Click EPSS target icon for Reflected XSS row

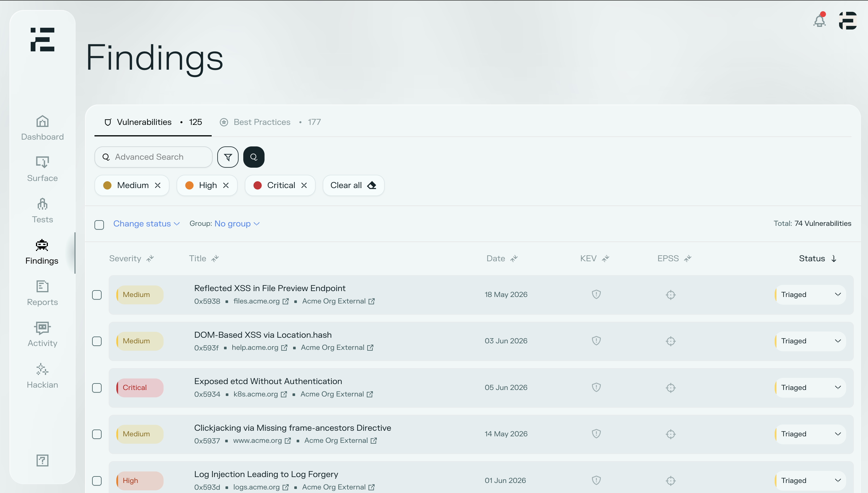(x=671, y=295)
